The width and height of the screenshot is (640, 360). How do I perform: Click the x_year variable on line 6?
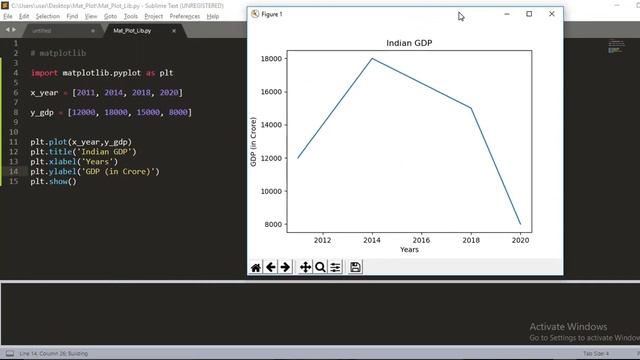[x=44, y=93]
